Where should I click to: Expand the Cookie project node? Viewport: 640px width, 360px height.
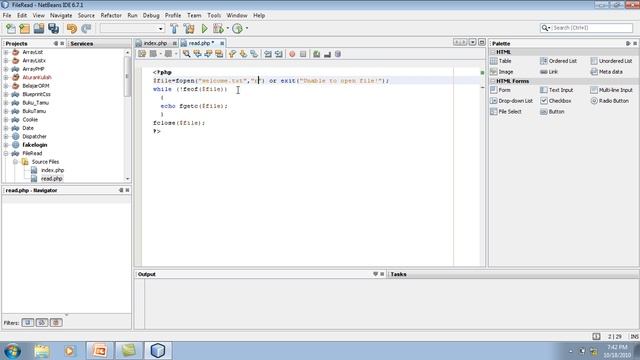coord(6,120)
